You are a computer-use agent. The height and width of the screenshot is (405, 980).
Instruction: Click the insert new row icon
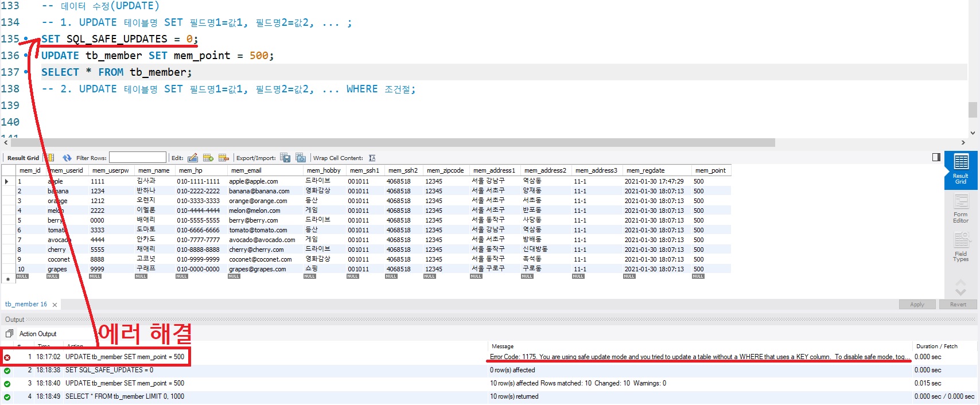[208, 158]
